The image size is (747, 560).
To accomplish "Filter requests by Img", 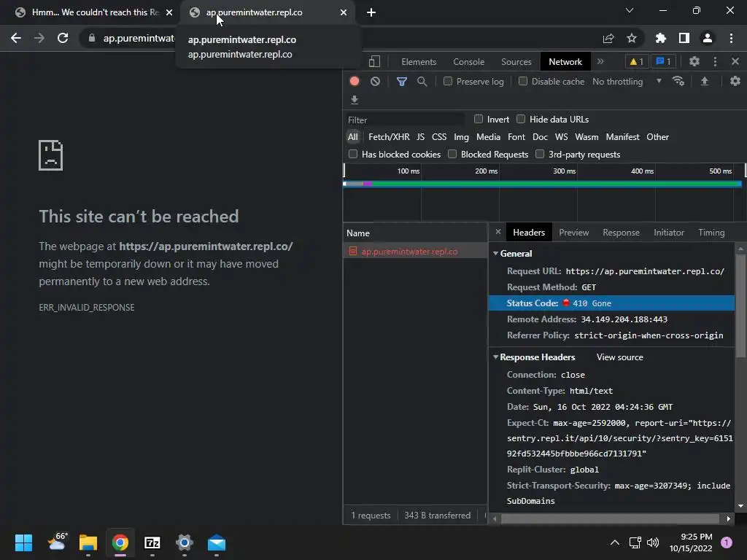I will 461,136.
